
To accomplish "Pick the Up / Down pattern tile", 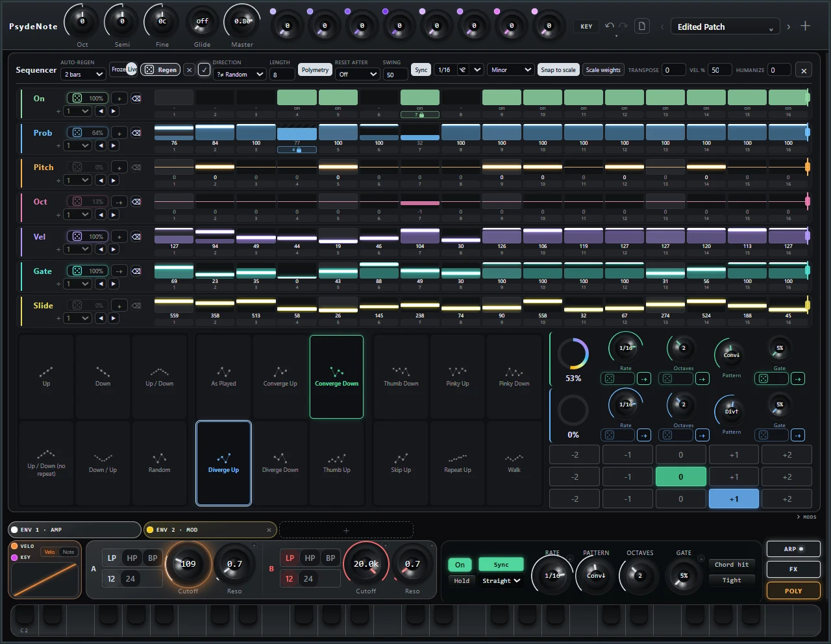I will coord(159,377).
